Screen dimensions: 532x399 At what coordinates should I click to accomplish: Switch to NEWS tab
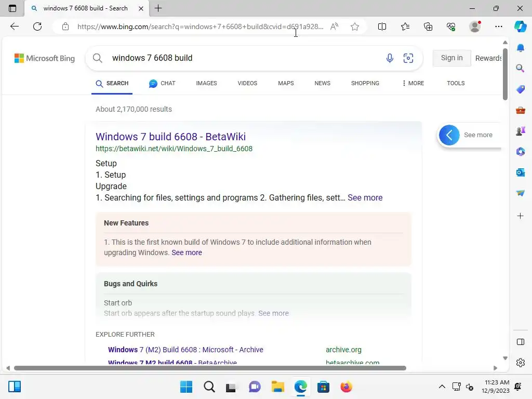322,84
